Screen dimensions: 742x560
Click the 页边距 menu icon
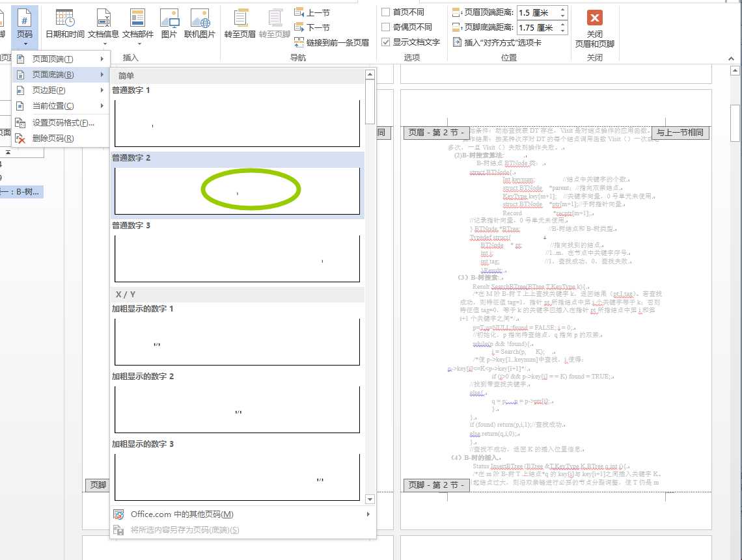coord(20,90)
